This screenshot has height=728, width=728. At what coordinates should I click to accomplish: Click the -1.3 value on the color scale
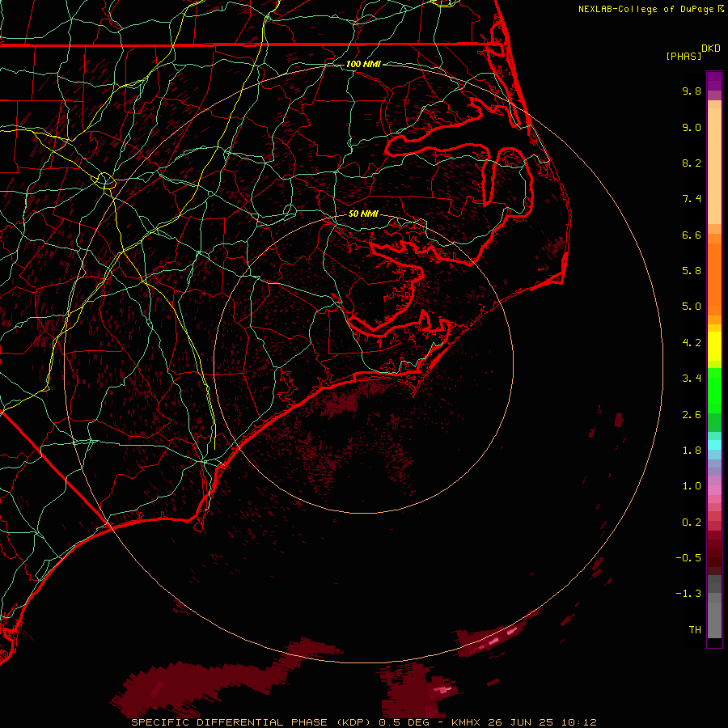point(688,594)
